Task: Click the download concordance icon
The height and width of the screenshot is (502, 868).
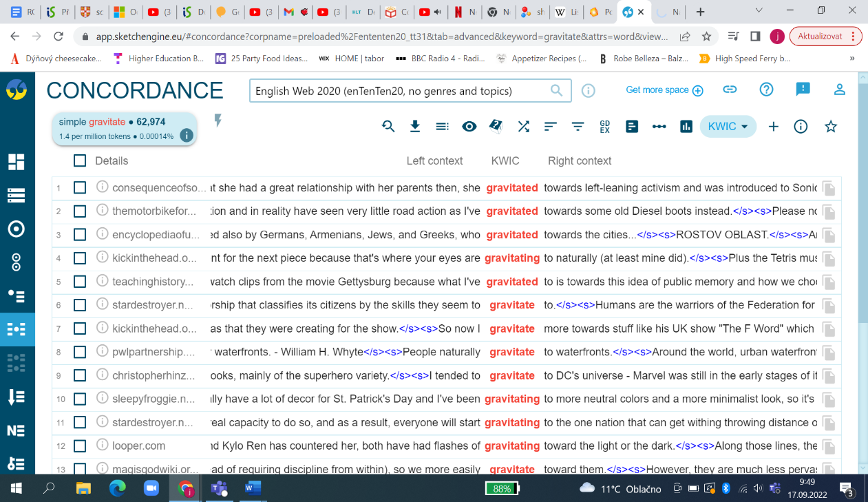Action: click(x=415, y=126)
